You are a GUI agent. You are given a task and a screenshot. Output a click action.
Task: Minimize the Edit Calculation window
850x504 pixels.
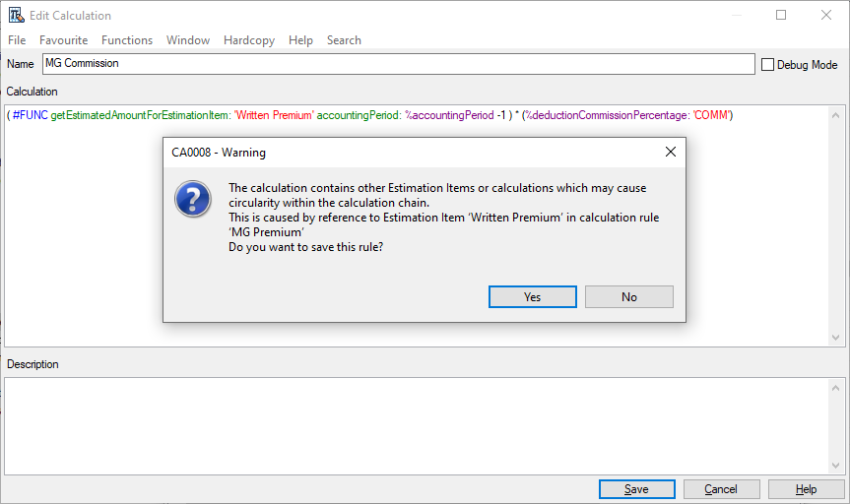736,15
